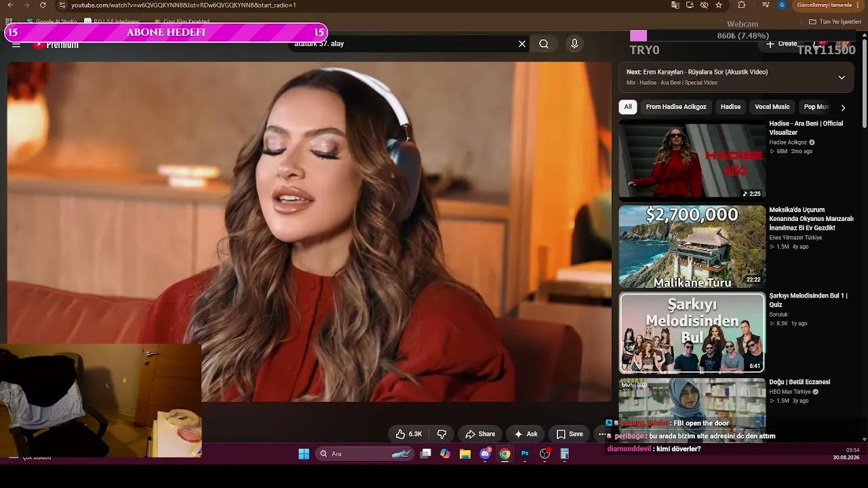This screenshot has height=488, width=868.
Task: Expand the Next up mix panel
Action: 842,77
